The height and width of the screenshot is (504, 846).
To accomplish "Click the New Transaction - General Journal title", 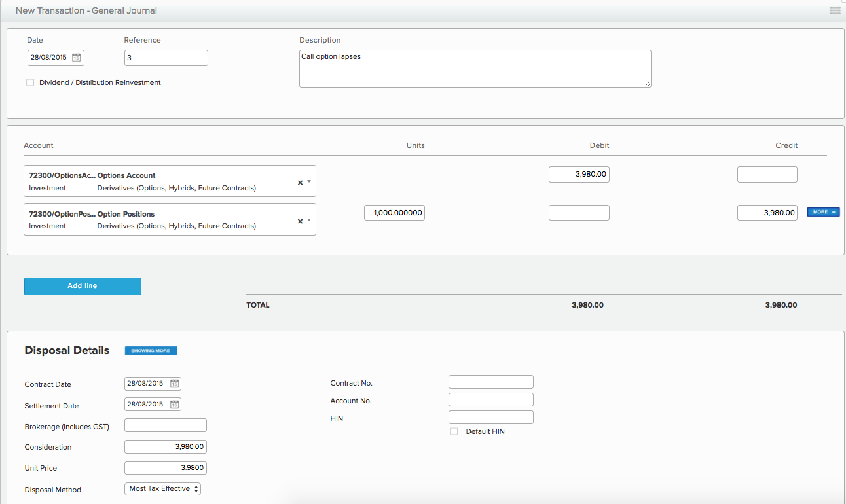I will pos(86,10).
